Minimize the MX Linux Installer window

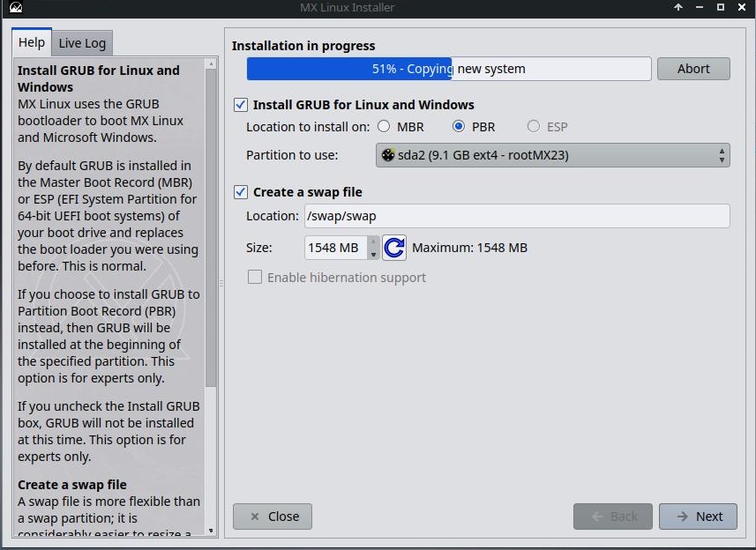[700, 7]
